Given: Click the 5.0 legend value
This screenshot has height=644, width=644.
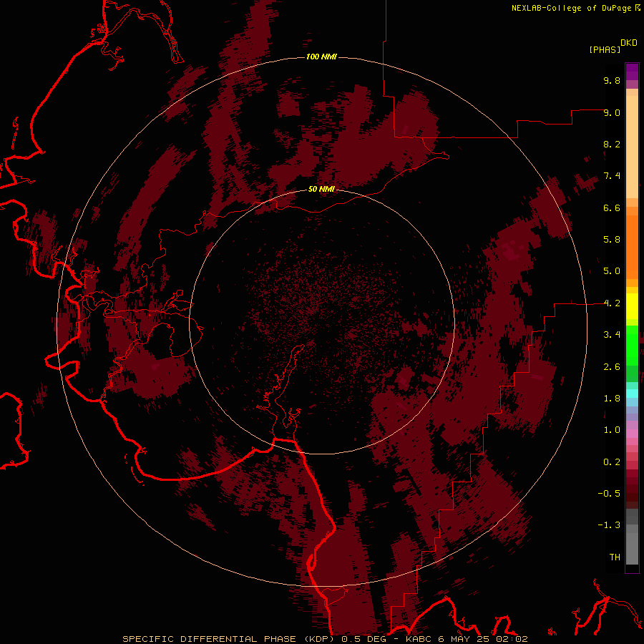Looking at the screenshot, I should pos(612,271).
